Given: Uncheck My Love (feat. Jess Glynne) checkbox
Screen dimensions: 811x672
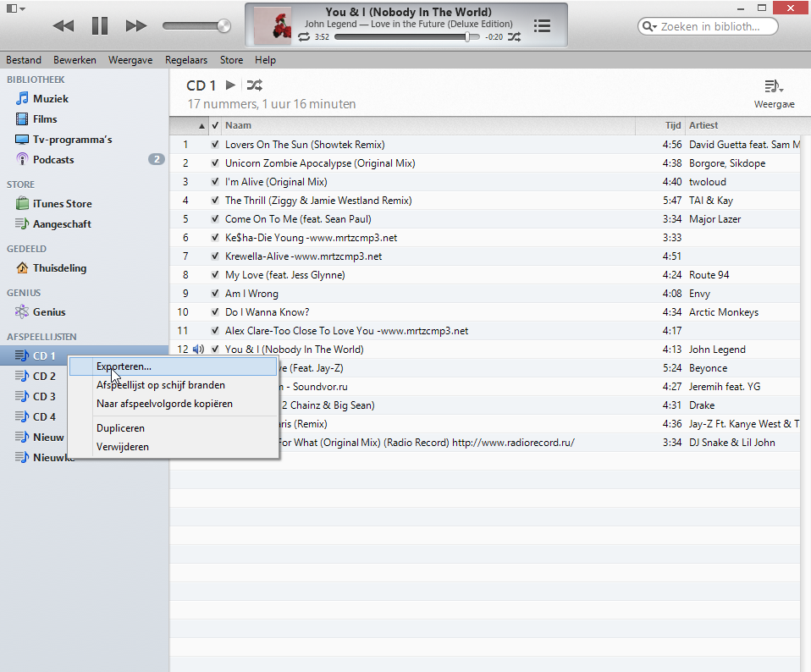Looking at the screenshot, I should [215, 275].
